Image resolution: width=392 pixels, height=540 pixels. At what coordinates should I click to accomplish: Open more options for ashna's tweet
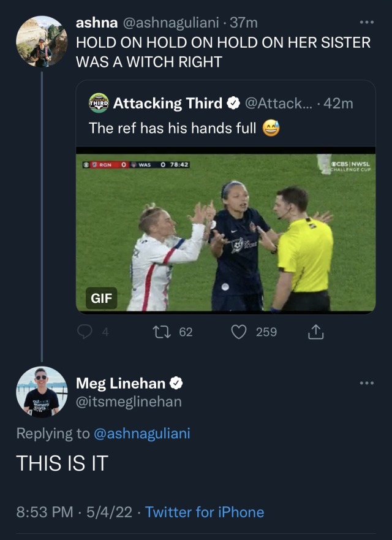coord(366,23)
